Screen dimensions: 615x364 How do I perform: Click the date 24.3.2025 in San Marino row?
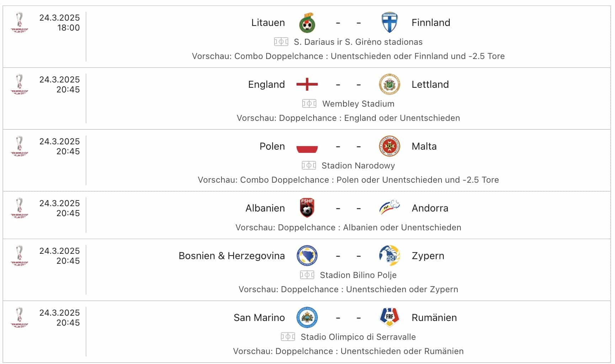pyautogui.click(x=60, y=313)
